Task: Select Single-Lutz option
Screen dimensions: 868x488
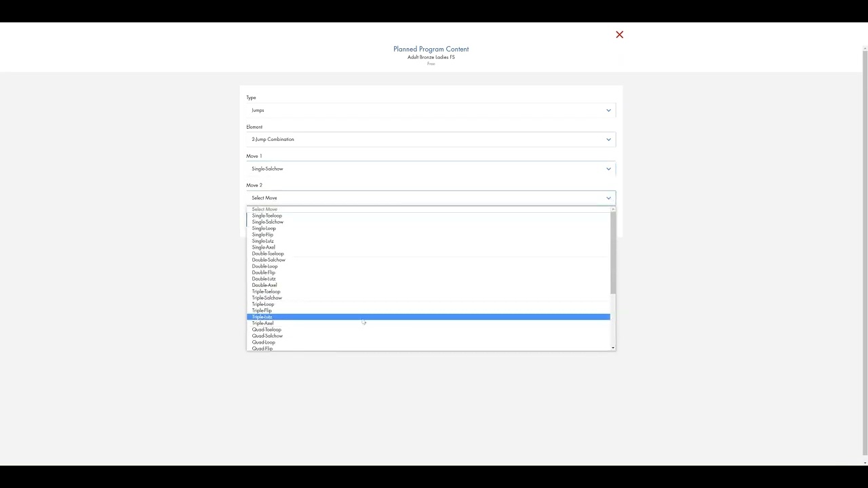Action: point(428,241)
